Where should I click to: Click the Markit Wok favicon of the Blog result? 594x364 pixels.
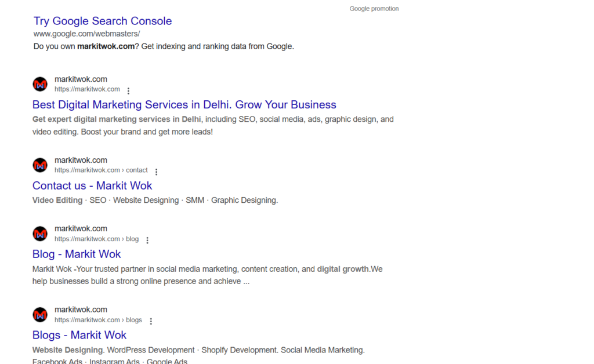coord(40,234)
